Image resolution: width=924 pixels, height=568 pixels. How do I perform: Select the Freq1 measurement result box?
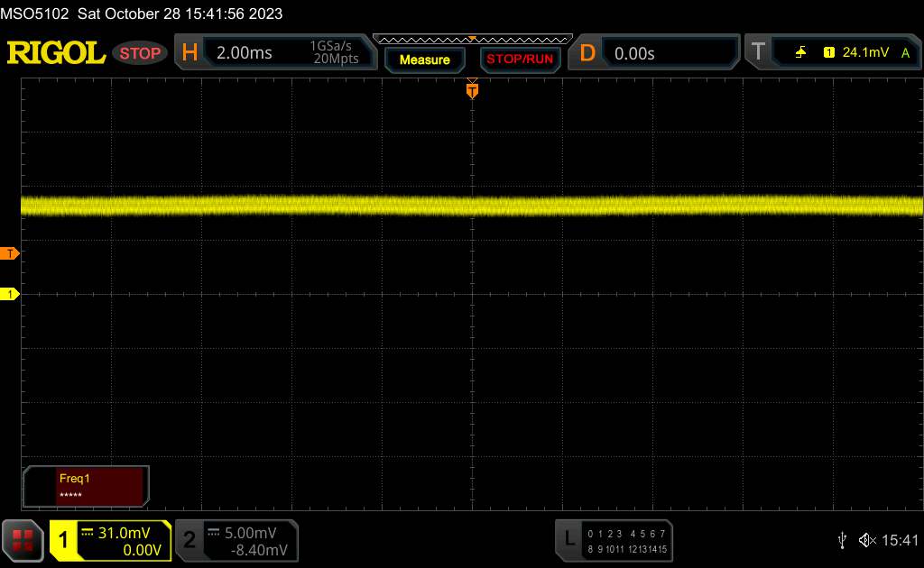click(87, 486)
